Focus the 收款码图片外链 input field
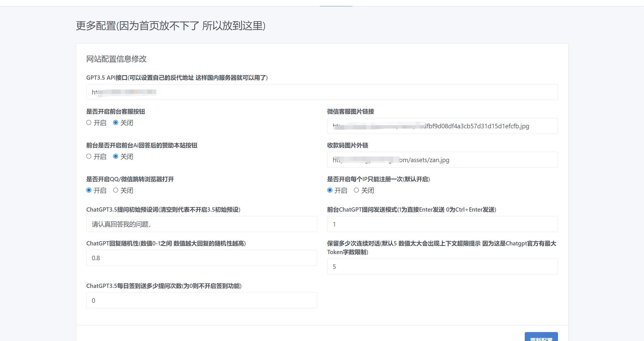This screenshot has width=644, height=341. 442,160
